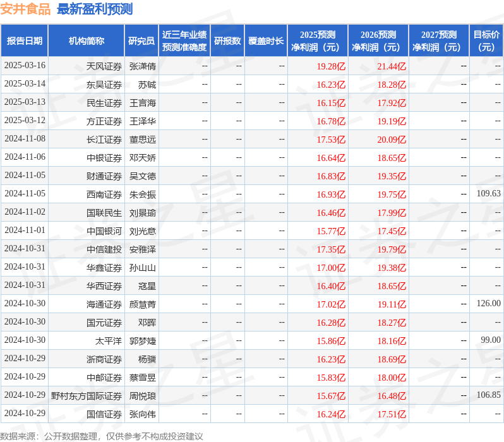Screen dimensions: 504x442
Task: Click researcher name 吴文德
Action: point(142,176)
